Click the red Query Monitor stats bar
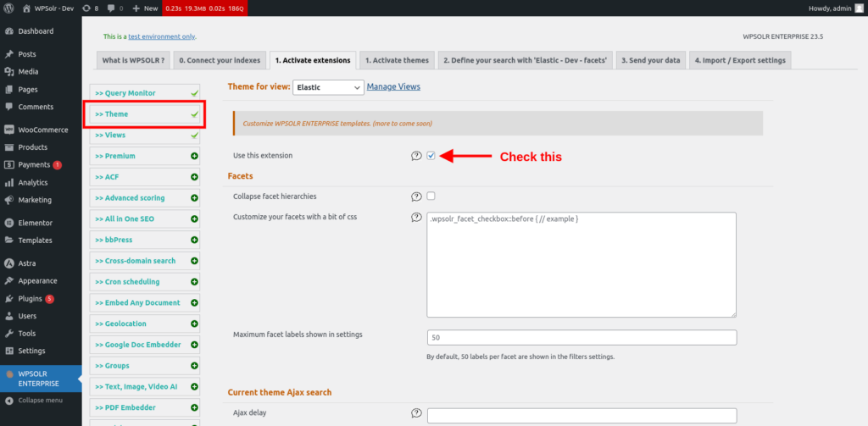The width and height of the screenshot is (868, 426). click(x=204, y=8)
